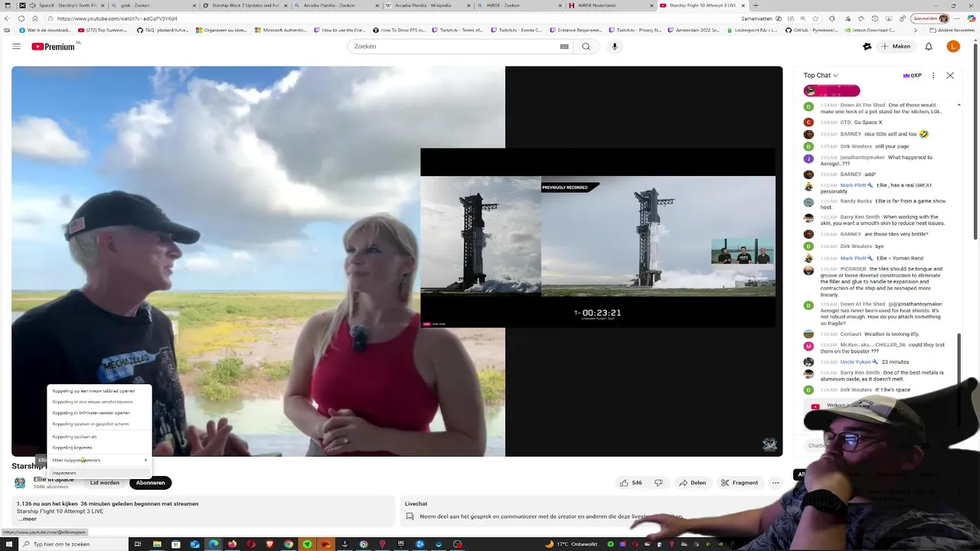Viewport: 980px width, 551px height.
Task: Open the orange L account avatar
Action: tap(953, 47)
